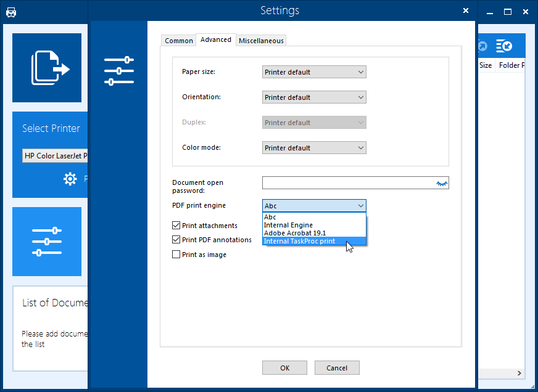Click the sliders icon in Settings sidebar
The image size is (538, 392).
tap(119, 71)
